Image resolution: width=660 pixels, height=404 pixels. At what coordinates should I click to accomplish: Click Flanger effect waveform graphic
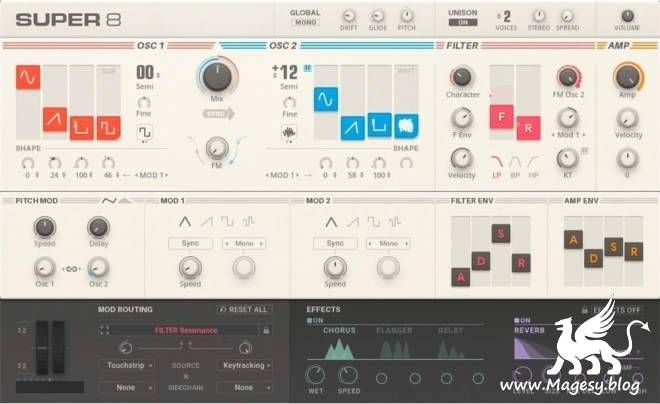(x=394, y=349)
